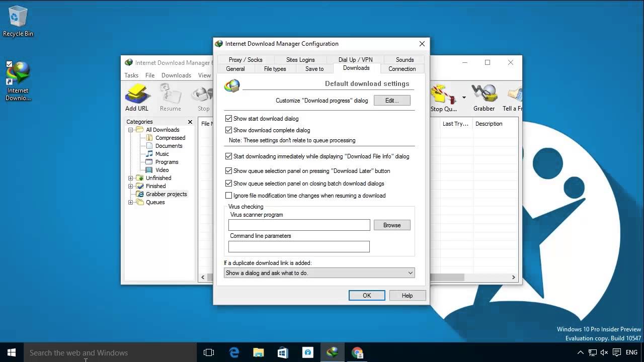Switch to the Sounds tab
Image resolution: width=644 pixels, height=362 pixels.
click(x=405, y=60)
